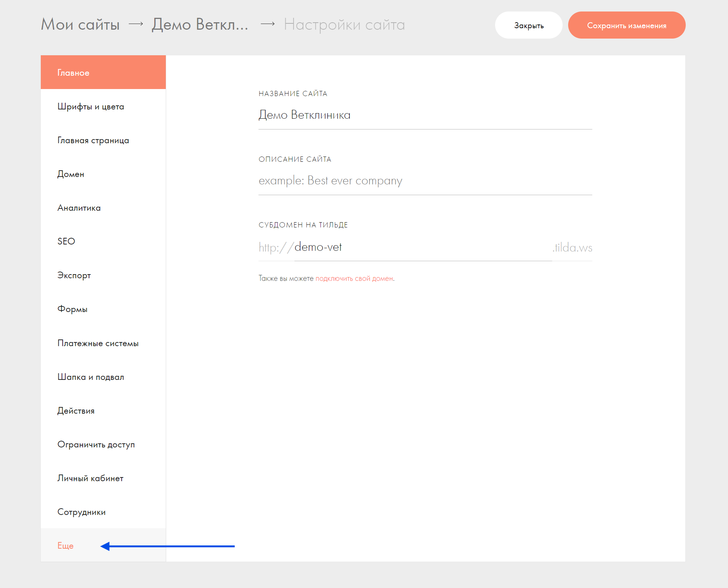Viewport: 728px width, 588px height.
Task: Click the Мои сайты breadcrumb link
Action: [x=80, y=24]
